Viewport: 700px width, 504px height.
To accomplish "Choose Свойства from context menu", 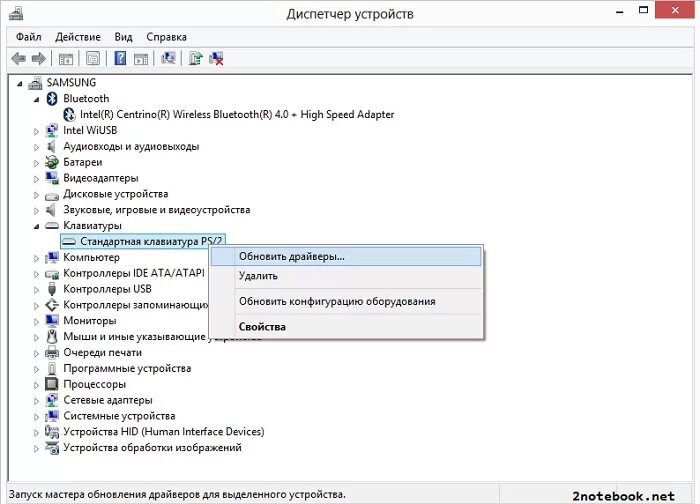I will coord(346,327).
